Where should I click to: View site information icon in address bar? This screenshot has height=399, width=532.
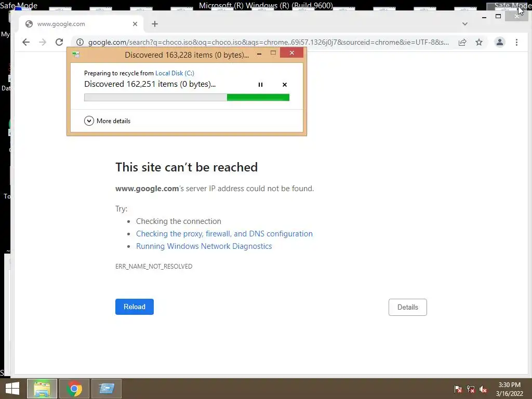79,42
